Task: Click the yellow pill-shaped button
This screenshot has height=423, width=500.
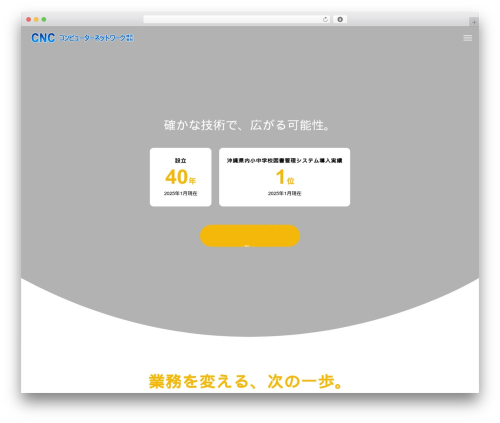Action: pos(250,236)
